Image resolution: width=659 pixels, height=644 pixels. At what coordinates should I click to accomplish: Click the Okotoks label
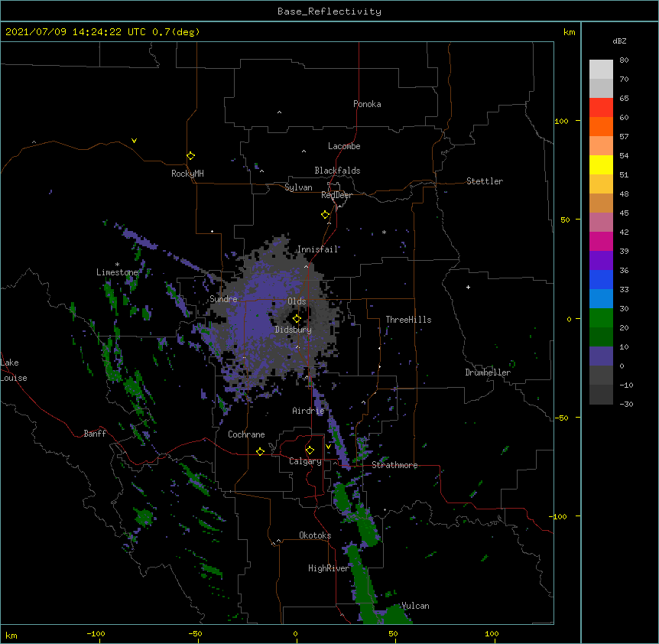[x=315, y=535]
